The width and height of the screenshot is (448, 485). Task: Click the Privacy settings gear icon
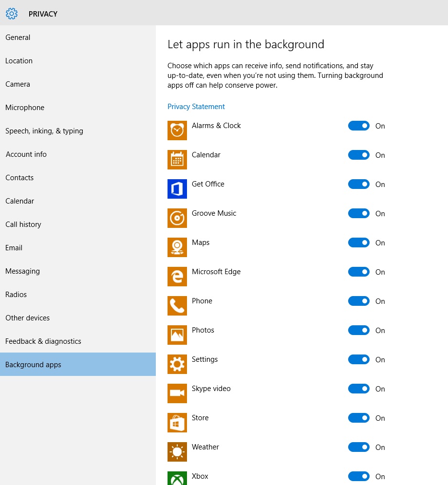click(x=12, y=14)
